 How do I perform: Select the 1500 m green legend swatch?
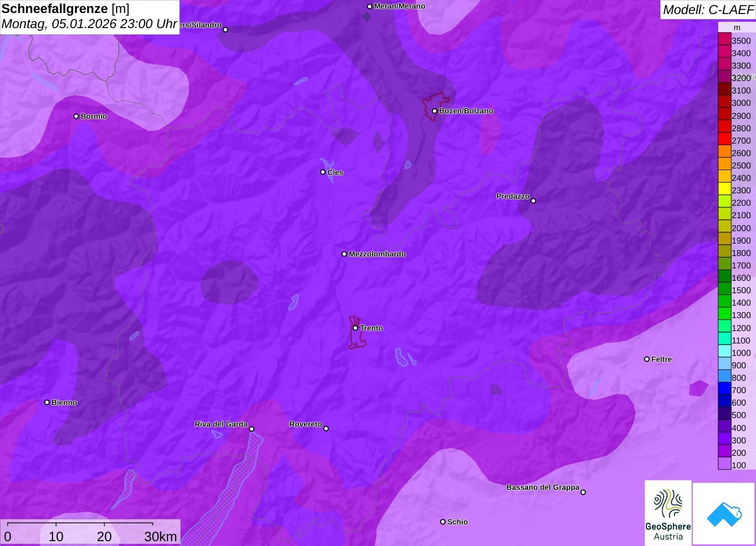click(725, 289)
